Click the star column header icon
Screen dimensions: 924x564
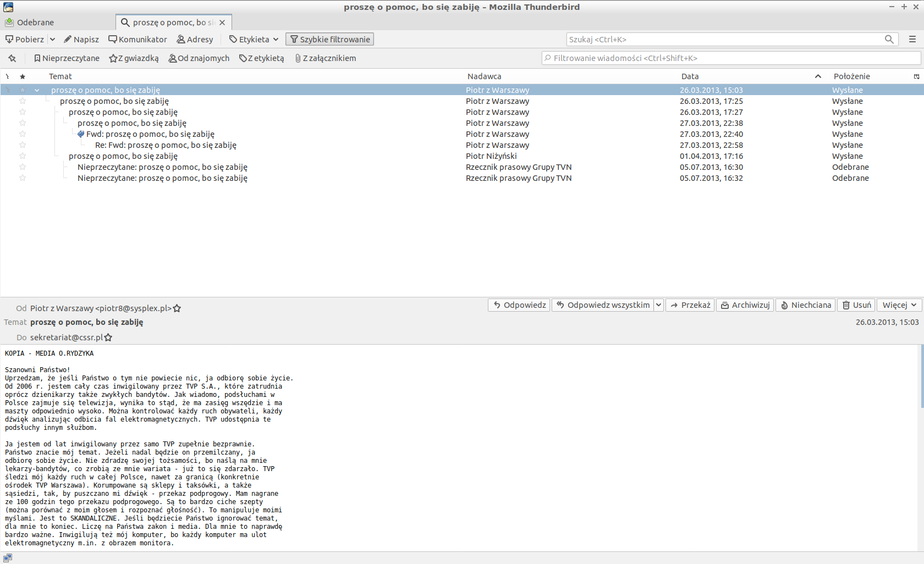click(23, 76)
